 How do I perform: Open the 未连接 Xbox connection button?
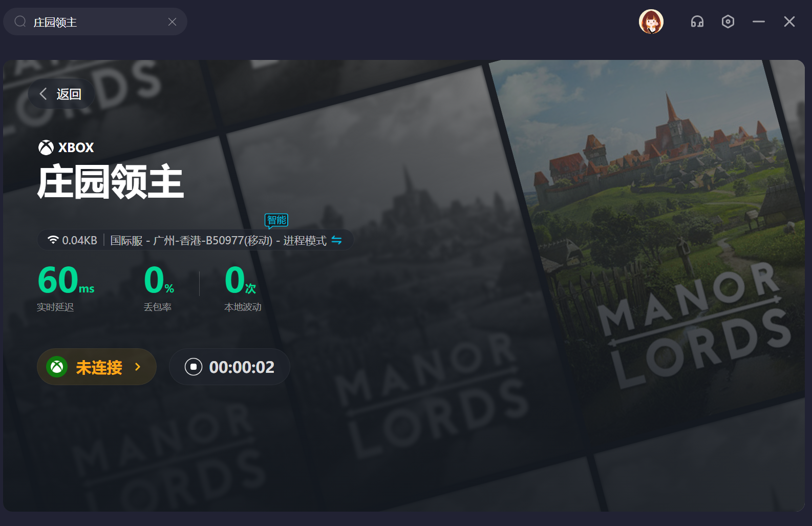click(x=97, y=367)
